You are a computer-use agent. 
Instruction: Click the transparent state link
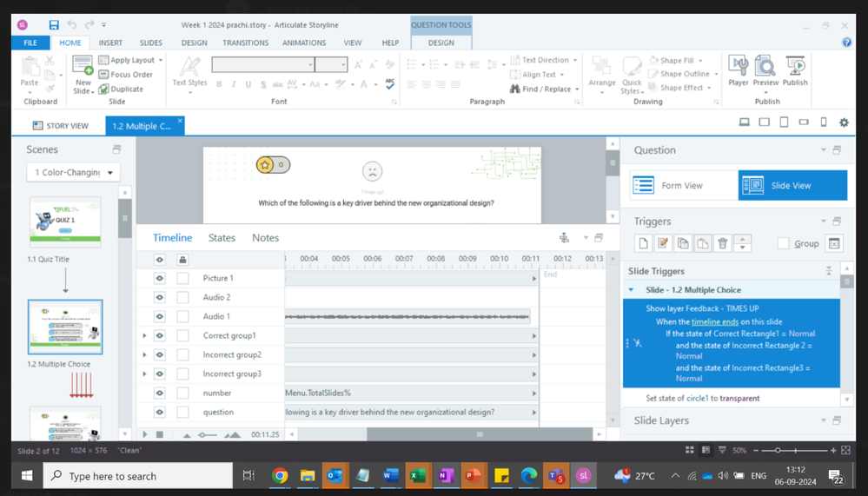(x=739, y=398)
